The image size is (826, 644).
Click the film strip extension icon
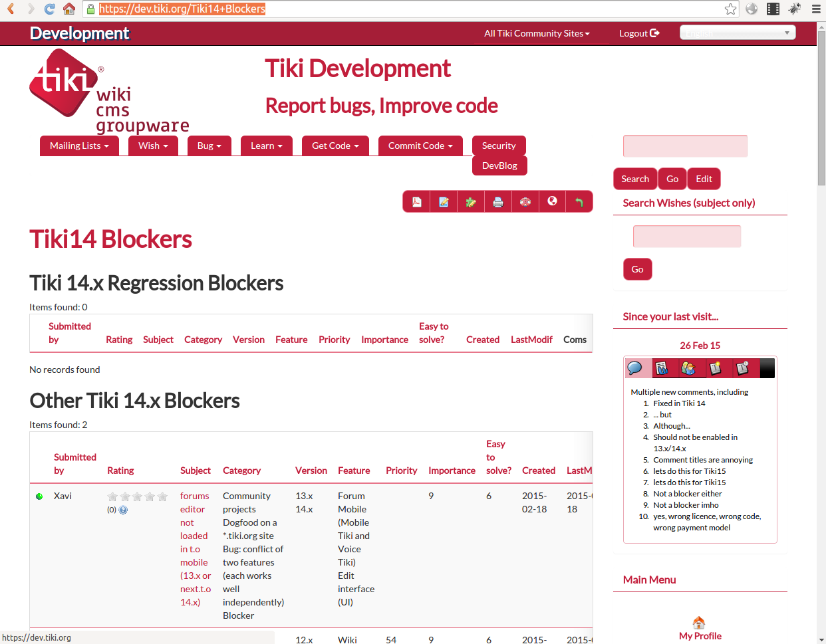(x=773, y=9)
